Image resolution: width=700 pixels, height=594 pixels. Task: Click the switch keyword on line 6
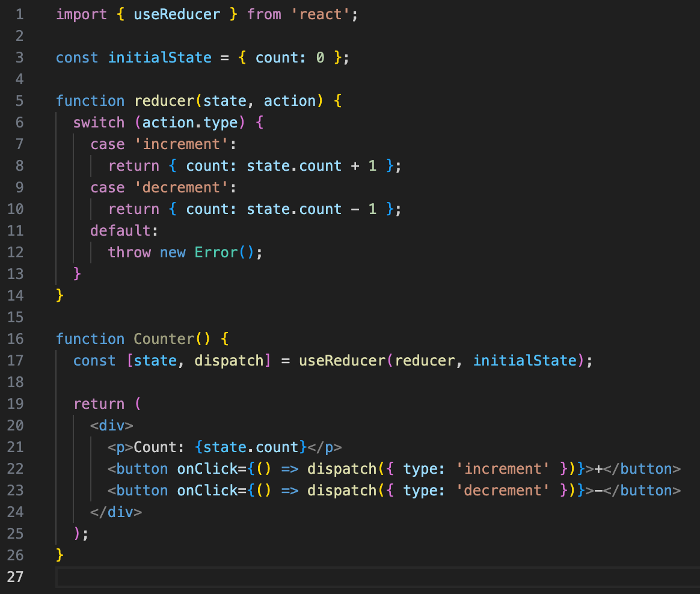pos(99,122)
